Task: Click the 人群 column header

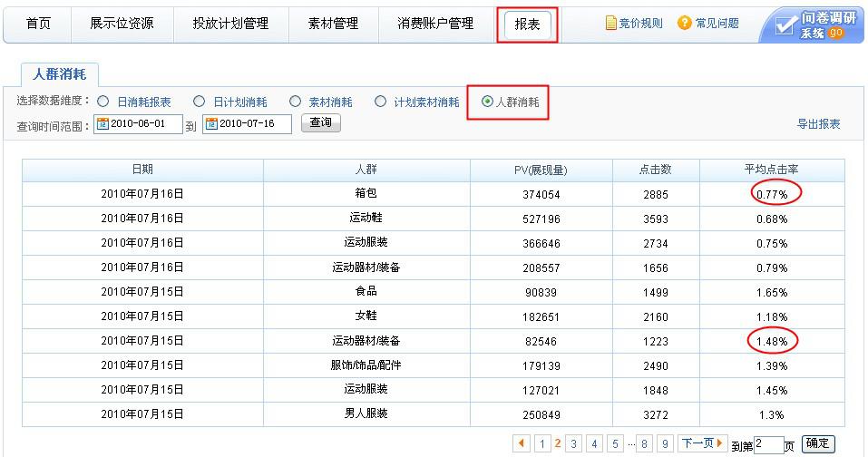Action: (x=366, y=170)
